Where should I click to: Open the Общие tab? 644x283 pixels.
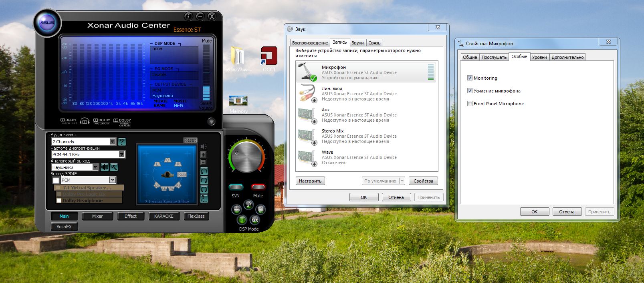click(470, 57)
